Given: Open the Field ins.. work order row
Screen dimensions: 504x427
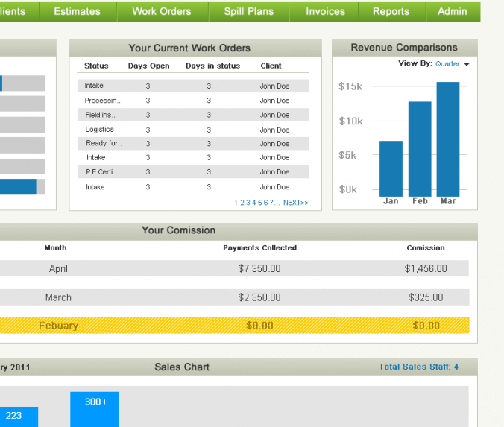Looking at the screenshot, I should tap(192, 115).
